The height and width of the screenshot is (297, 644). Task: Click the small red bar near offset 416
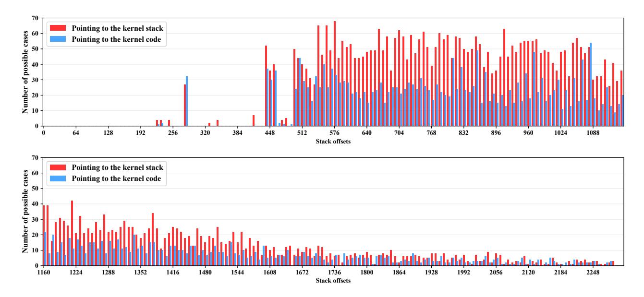coord(254,121)
